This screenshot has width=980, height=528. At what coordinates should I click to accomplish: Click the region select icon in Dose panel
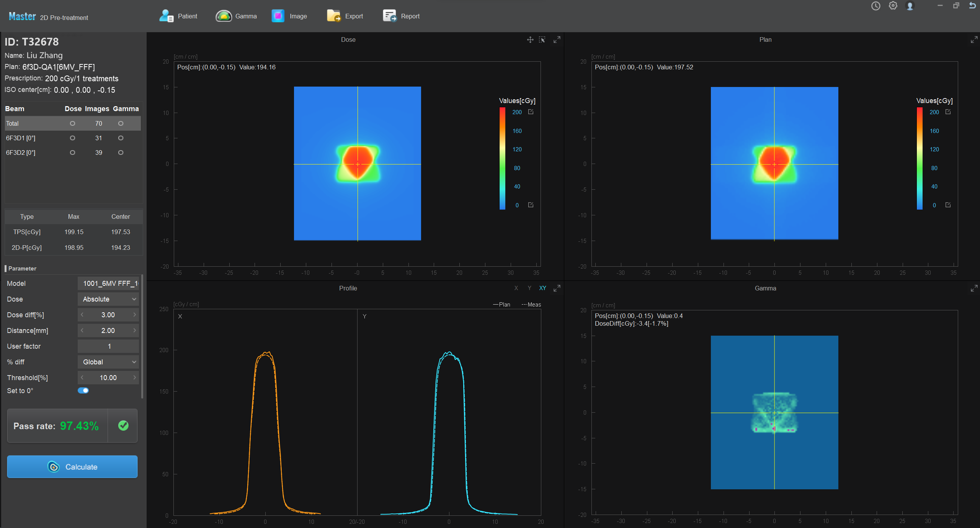pyautogui.click(x=542, y=40)
